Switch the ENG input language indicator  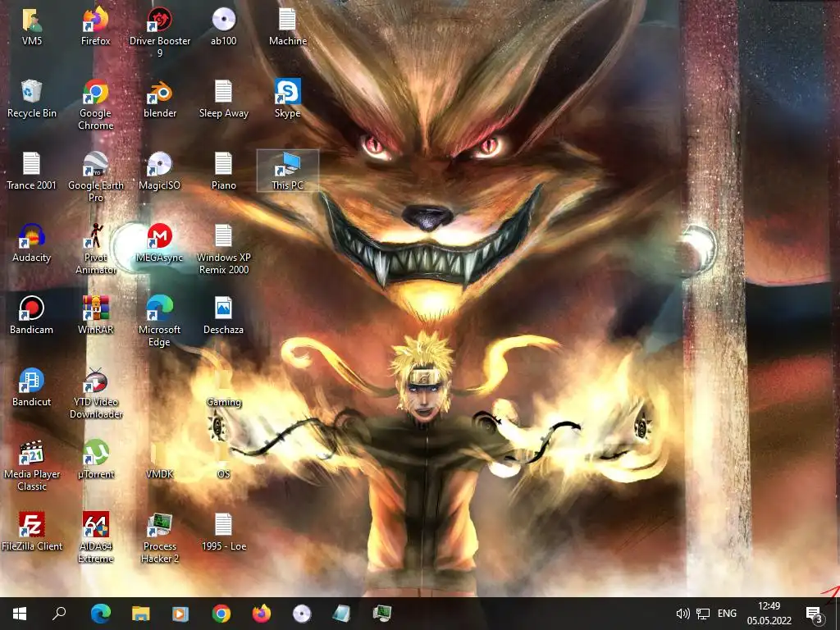pyautogui.click(x=727, y=614)
